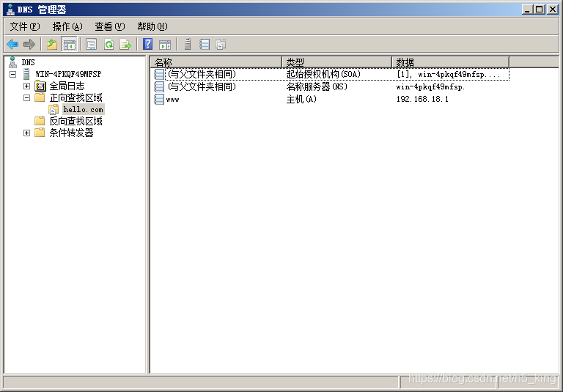Image resolution: width=563 pixels, height=392 pixels.
Task: Click the SOA record row icon
Action: click(x=159, y=74)
